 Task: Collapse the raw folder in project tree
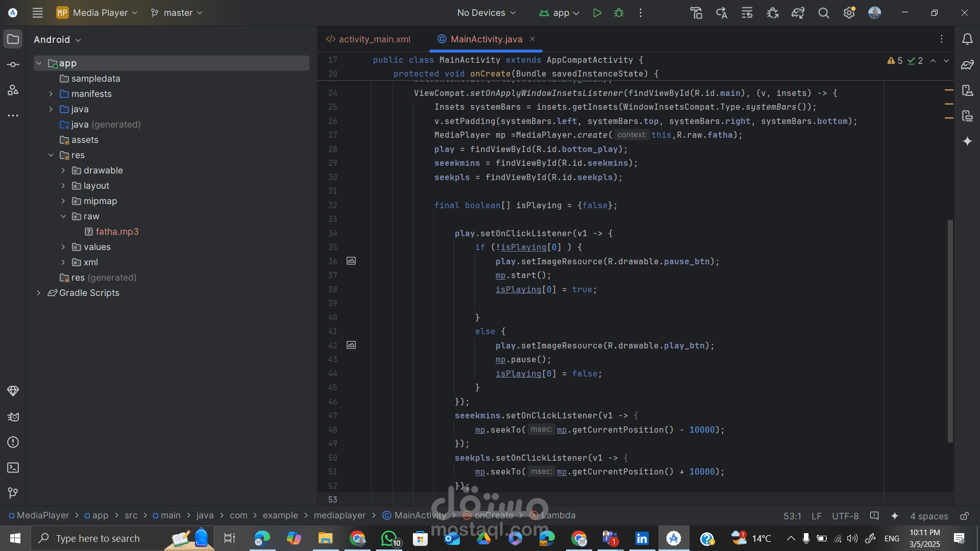coord(63,216)
